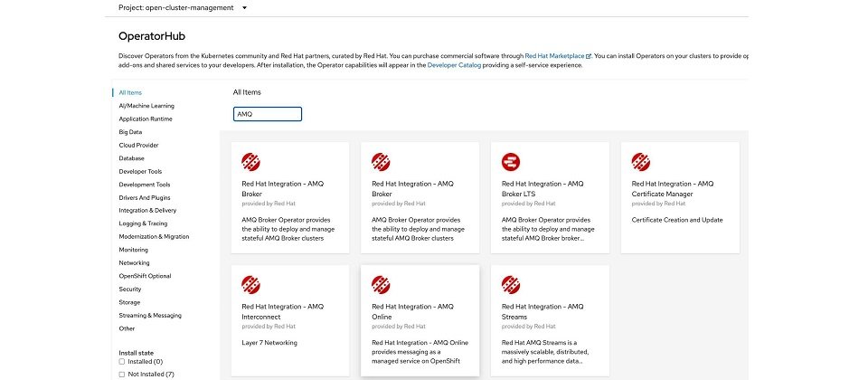Filter by Monitoring category

click(x=134, y=250)
